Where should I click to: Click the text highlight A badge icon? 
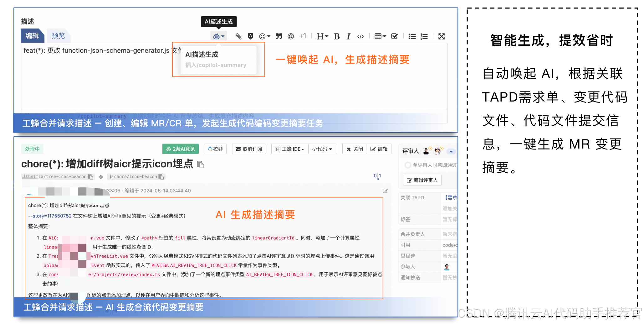click(250, 36)
